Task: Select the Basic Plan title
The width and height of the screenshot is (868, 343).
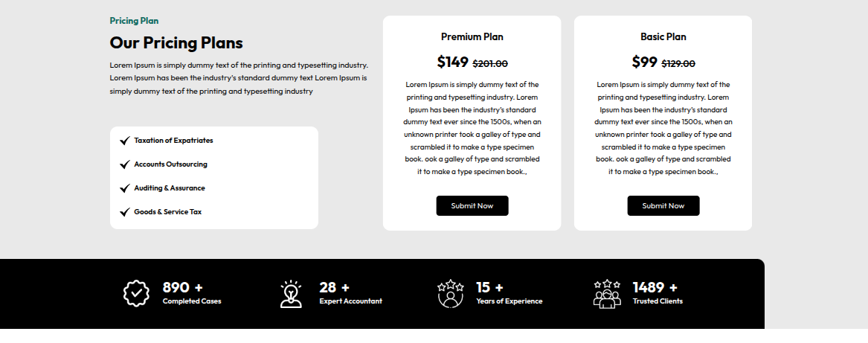Action: coord(663,36)
